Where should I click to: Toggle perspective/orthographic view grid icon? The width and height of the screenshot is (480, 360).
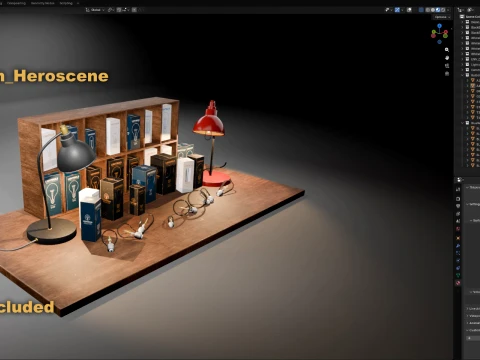click(x=447, y=74)
